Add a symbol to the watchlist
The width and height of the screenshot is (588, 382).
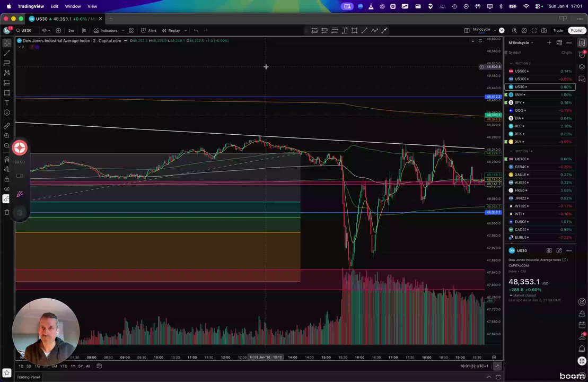pyautogui.click(x=549, y=43)
